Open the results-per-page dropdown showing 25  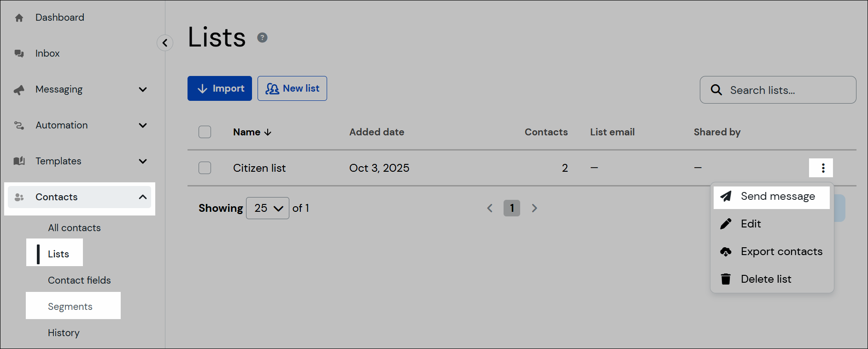[267, 208]
